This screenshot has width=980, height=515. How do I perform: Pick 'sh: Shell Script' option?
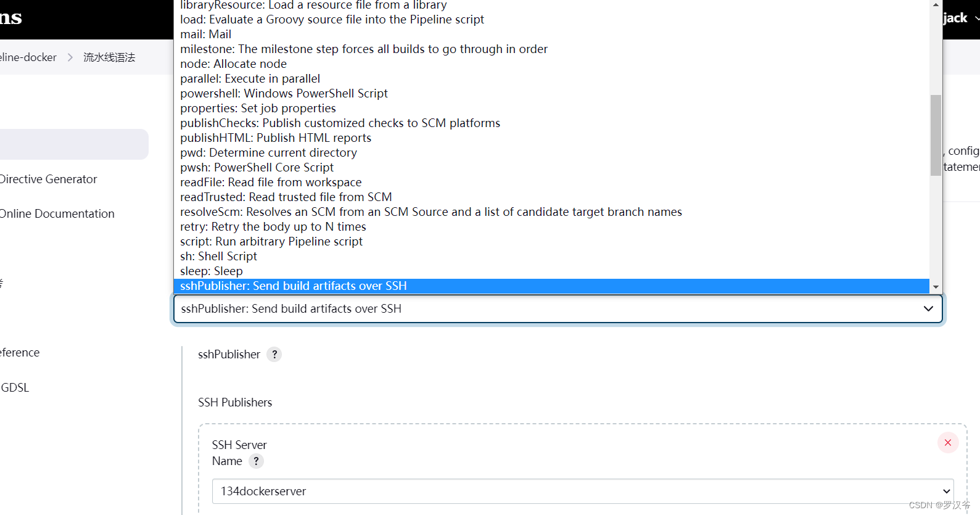551,257
